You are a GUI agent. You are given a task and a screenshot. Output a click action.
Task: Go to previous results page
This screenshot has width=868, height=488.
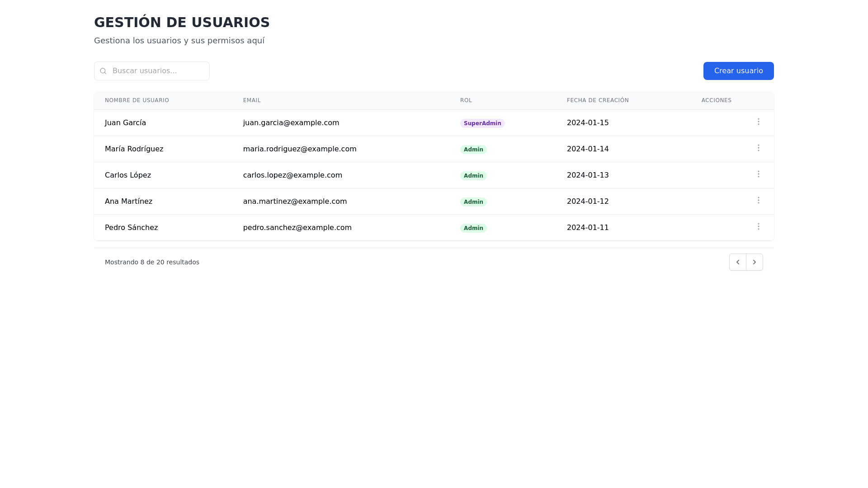pyautogui.click(x=737, y=262)
